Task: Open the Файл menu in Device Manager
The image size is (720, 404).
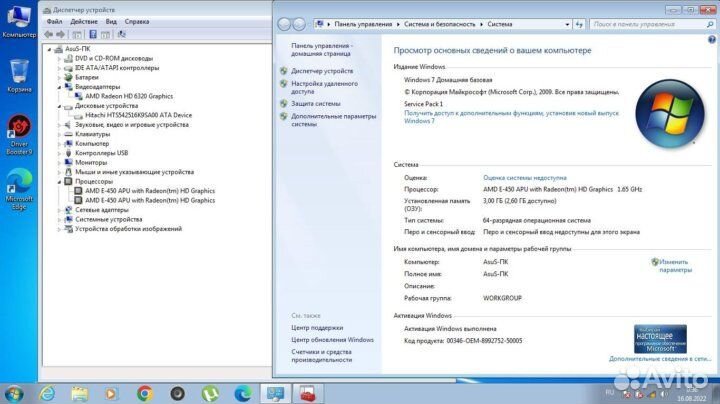Action: (54, 22)
